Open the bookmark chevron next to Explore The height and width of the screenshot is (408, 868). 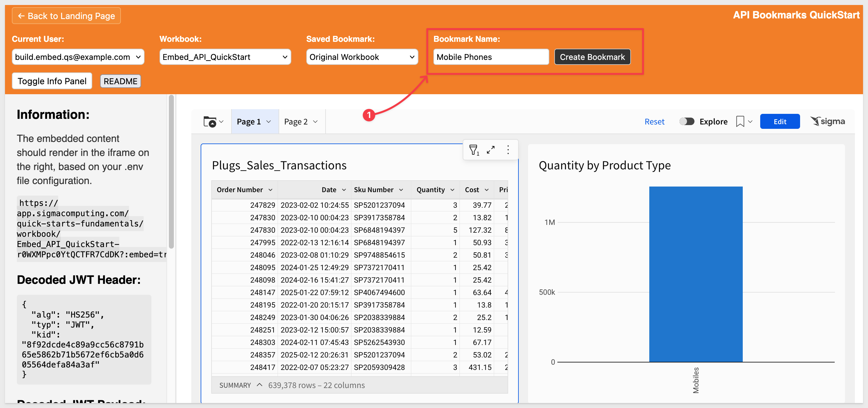(751, 122)
